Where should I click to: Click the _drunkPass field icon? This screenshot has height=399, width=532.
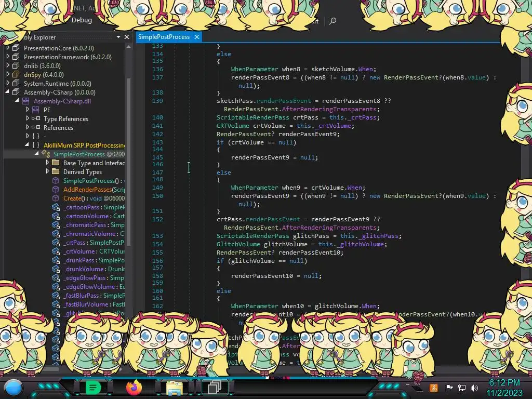(x=56, y=260)
